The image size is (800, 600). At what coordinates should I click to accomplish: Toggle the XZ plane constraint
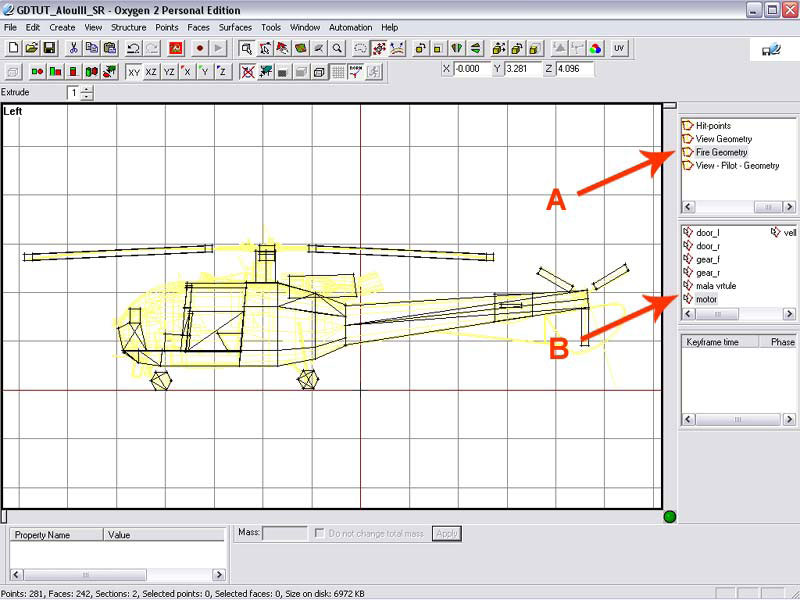pyautogui.click(x=151, y=72)
